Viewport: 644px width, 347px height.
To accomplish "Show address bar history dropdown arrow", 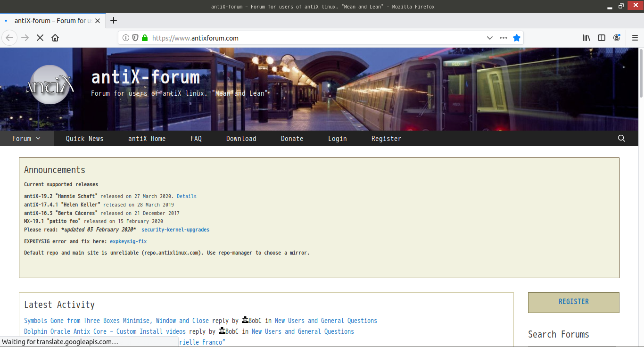I will point(489,38).
